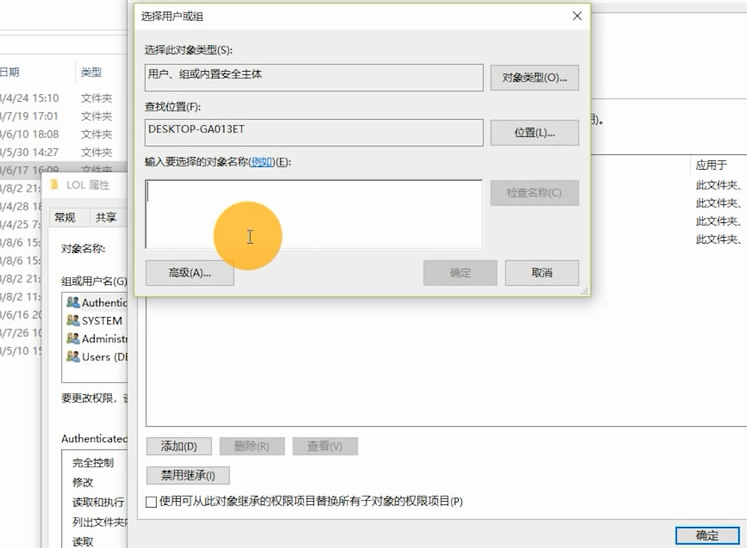Image resolution: width=747 pixels, height=548 pixels.
Task: Open the 位置(L)... location picker
Action: (534, 133)
